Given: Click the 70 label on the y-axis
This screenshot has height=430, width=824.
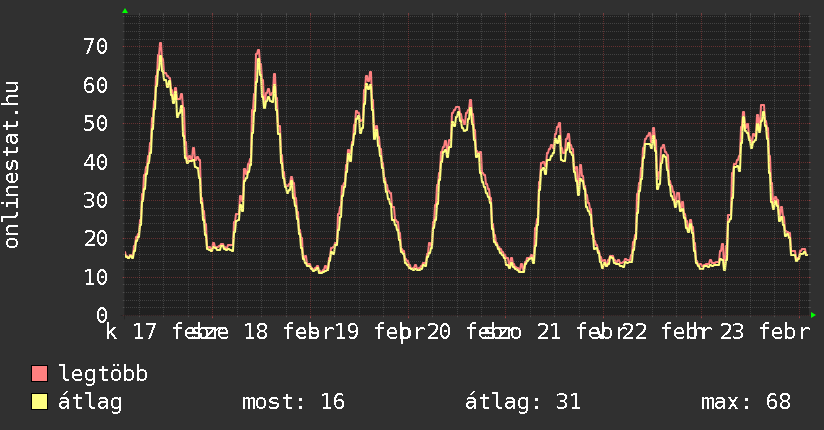Looking at the screenshot, I should tap(94, 46).
